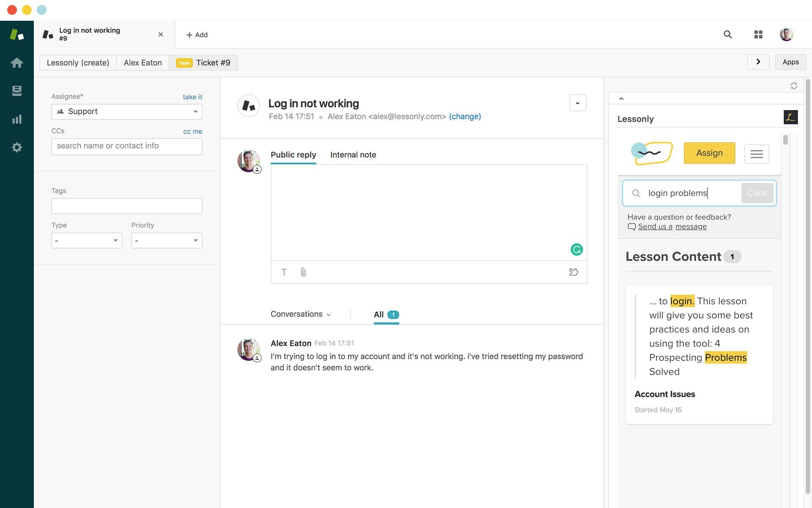Open the Assignee Support dropdown

126,112
